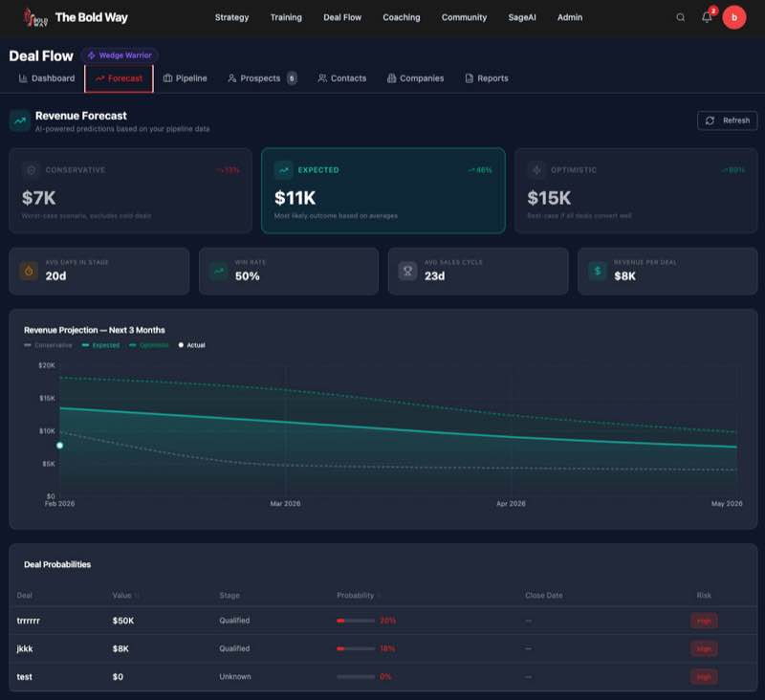Viewport: 765px width, 700px height.
Task: Open Training in top navigation
Action: point(286,17)
